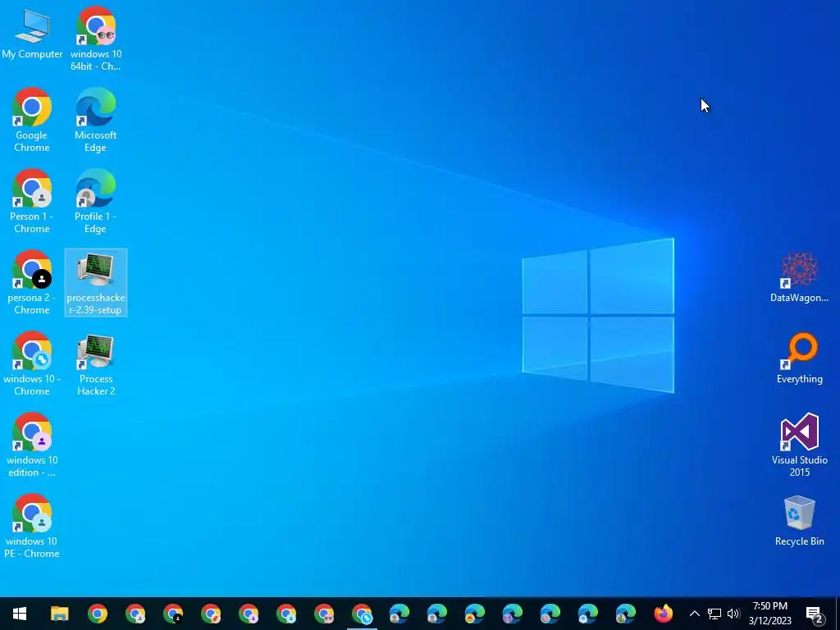
Task: Open the active Chrome taskbar icon with blue badge
Action: [362, 614]
